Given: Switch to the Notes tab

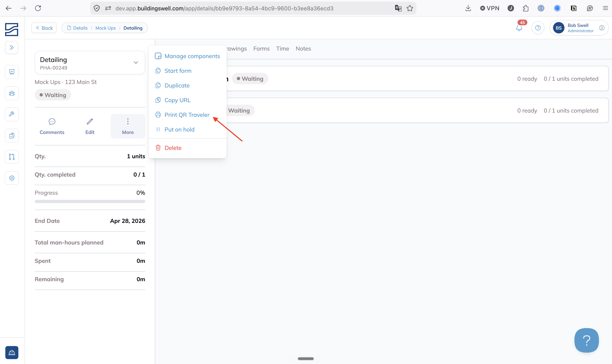Looking at the screenshot, I should (303, 49).
